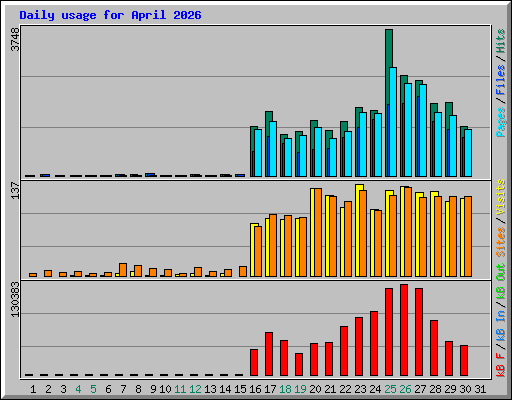Select the cyan pages bar for day 27
Image resolution: width=512 pixels, height=400 pixels.
tap(423, 131)
